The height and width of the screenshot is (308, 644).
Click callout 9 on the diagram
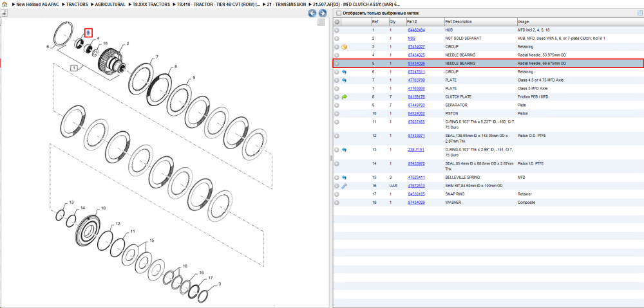point(194,78)
